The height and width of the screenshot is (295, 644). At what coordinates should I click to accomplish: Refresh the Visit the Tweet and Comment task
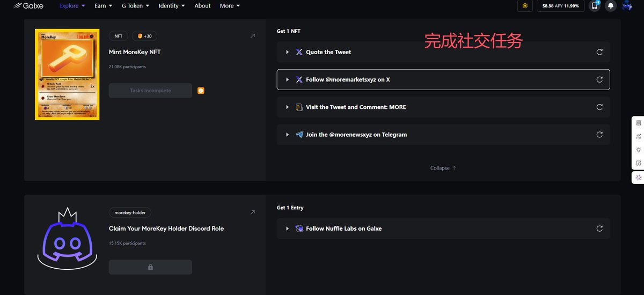tap(599, 107)
